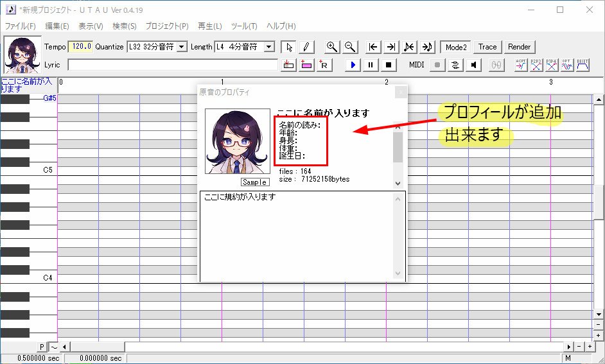Image resolution: width=605 pixels, height=364 pixels.
Task: Open the 検索(S) menu
Action: click(124, 26)
